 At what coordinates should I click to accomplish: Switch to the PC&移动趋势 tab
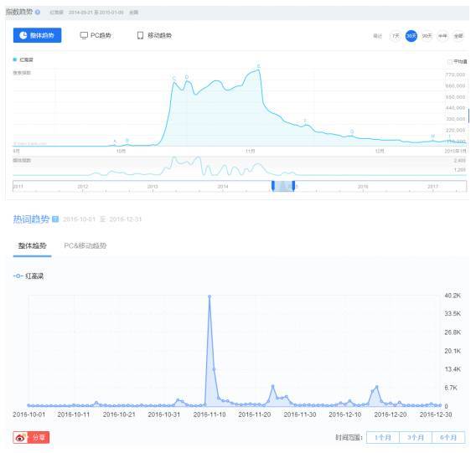(85, 245)
